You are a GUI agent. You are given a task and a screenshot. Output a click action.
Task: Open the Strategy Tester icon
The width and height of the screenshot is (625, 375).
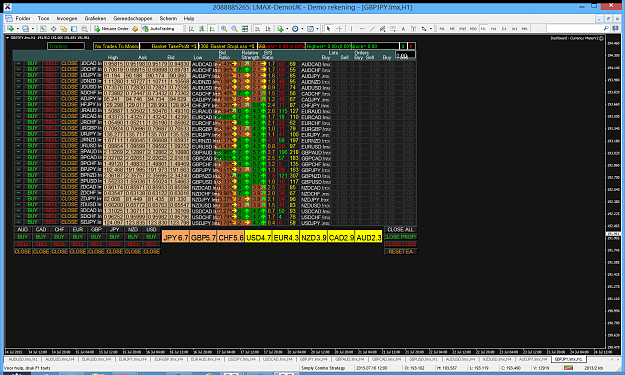(x=84, y=29)
